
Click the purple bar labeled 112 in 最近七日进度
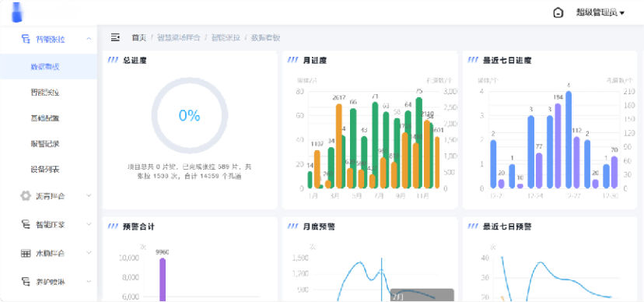coord(576,163)
